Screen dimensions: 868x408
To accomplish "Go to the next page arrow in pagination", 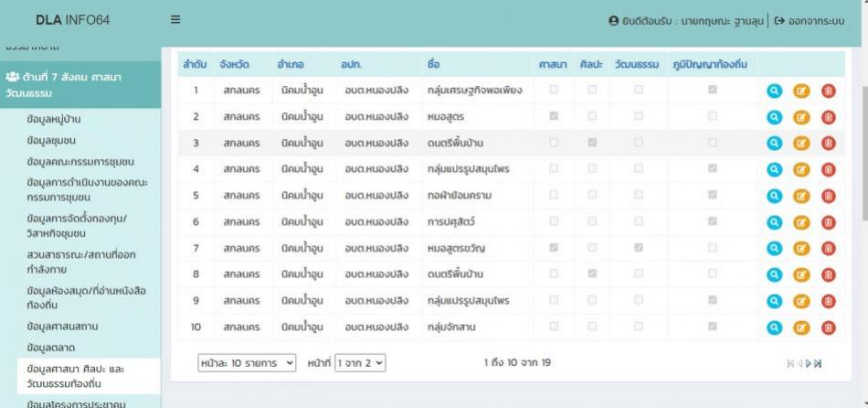I will [x=808, y=363].
